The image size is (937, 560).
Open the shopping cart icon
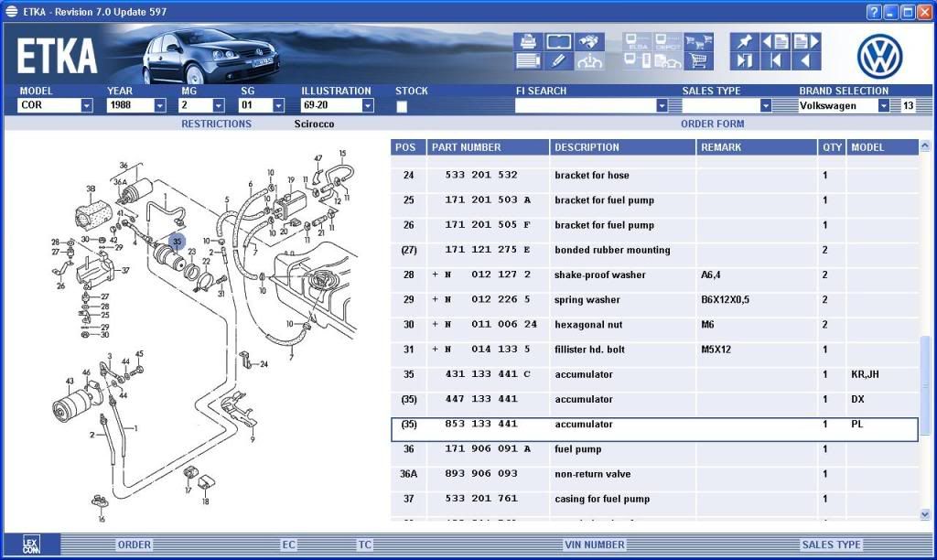(698, 62)
